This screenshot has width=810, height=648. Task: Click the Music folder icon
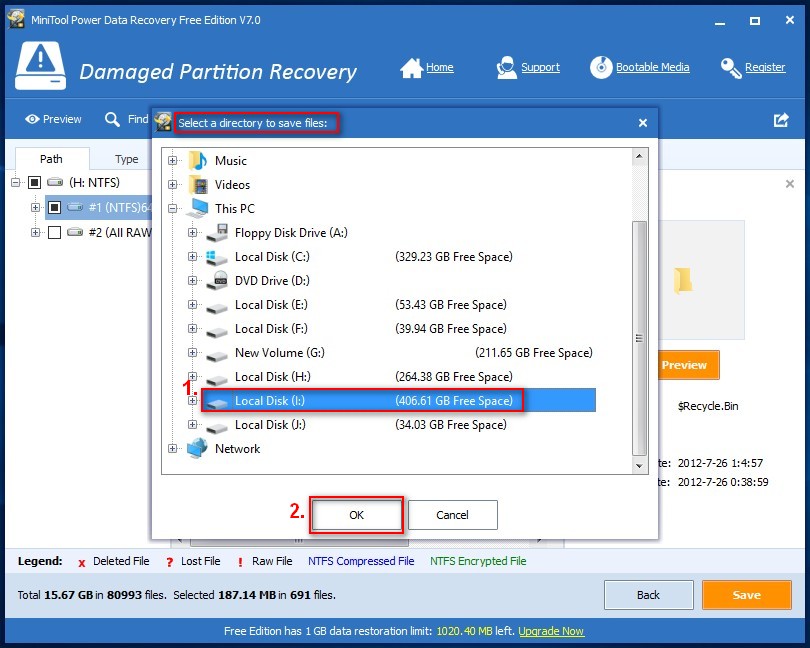[x=198, y=161]
